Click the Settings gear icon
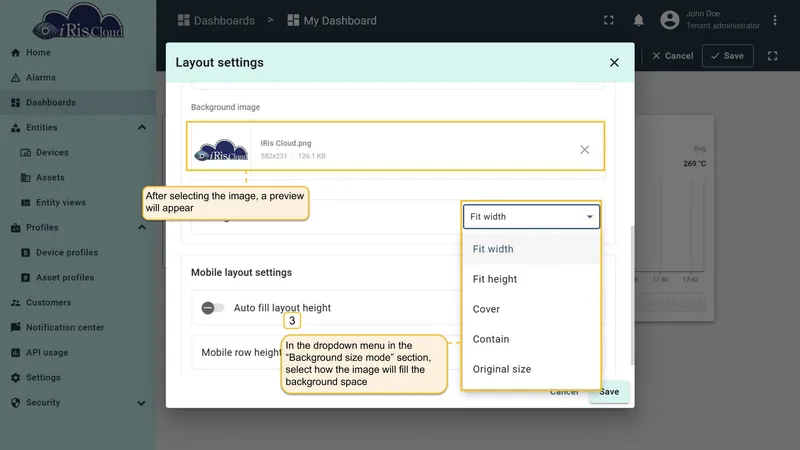The height and width of the screenshot is (450, 800). 15,378
